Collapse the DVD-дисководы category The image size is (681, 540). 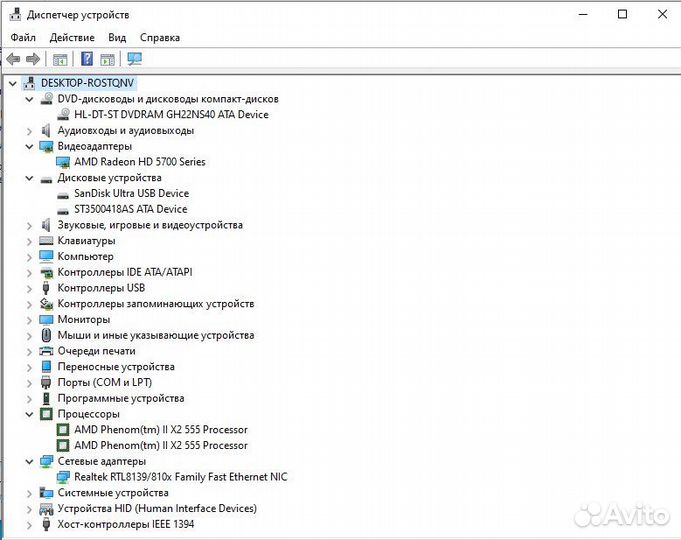click(x=29, y=99)
